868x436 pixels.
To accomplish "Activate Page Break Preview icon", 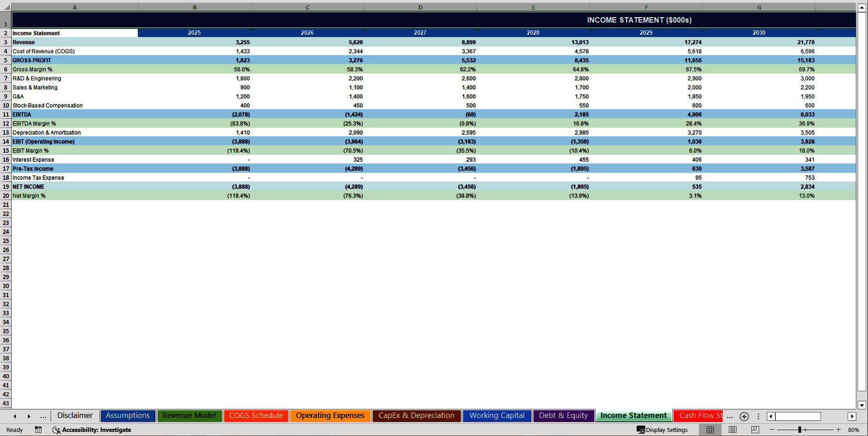I will (755, 430).
